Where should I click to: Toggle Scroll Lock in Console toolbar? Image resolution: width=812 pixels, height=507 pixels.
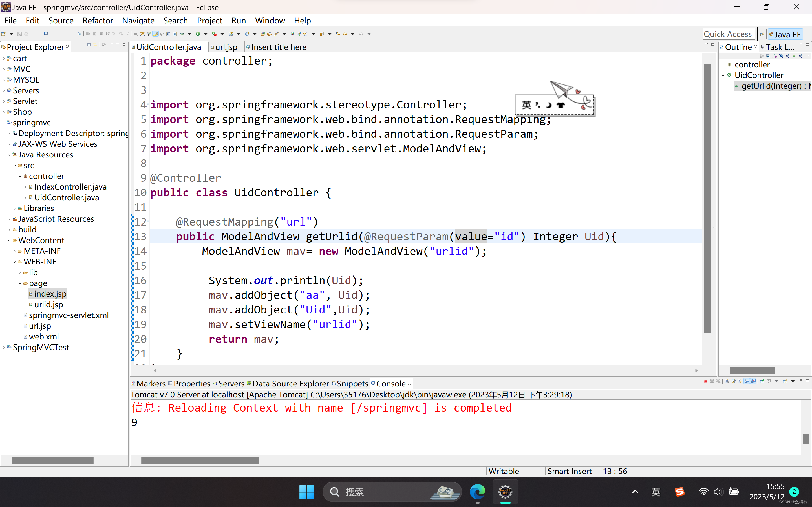[x=734, y=381]
